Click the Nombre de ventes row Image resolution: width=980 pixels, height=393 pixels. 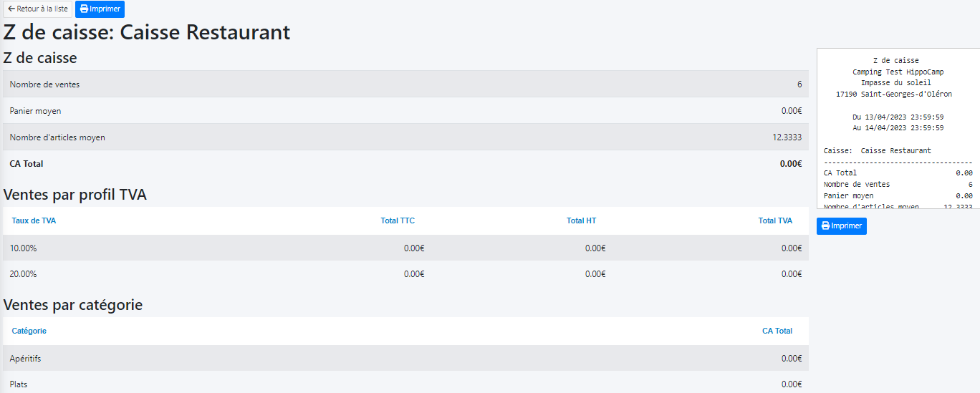click(x=405, y=84)
